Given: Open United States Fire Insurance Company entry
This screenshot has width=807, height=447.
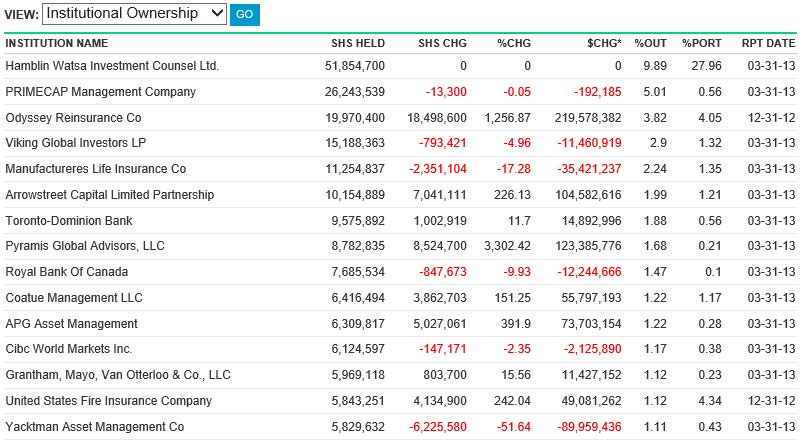Looking at the screenshot, I should pyautogui.click(x=109, y=401).
